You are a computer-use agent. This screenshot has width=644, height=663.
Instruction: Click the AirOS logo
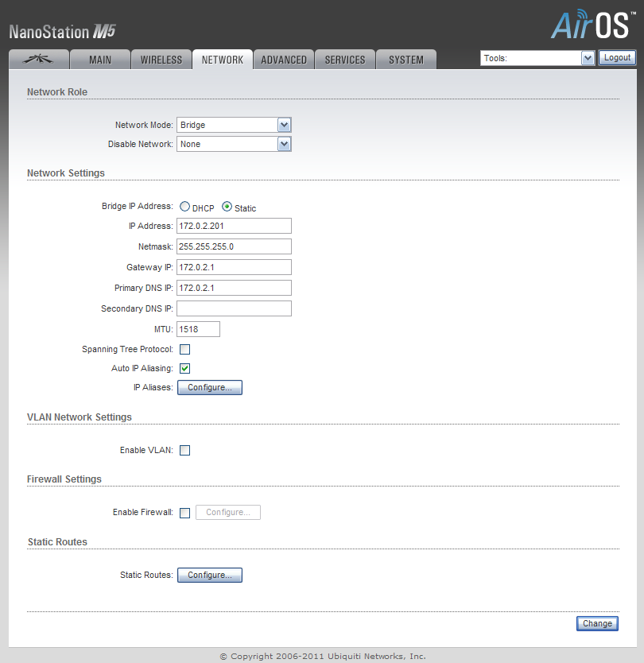593,25
